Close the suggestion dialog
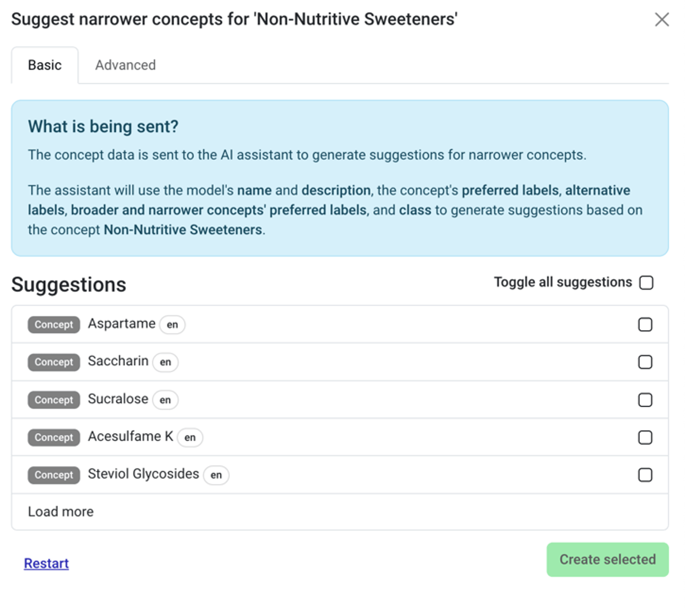Image resolution: width=685 pixels, height=616 pixels. (x=662, y=20)
